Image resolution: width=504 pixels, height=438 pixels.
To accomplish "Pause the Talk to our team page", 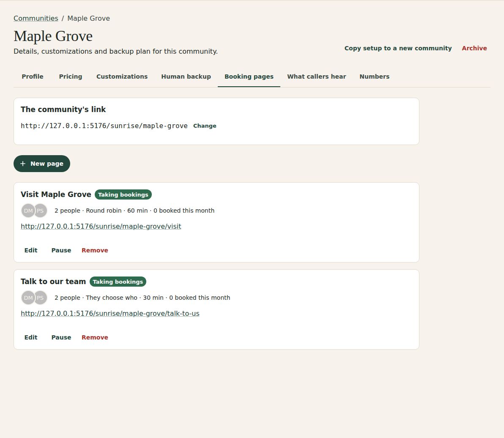I will coord(61,337).
